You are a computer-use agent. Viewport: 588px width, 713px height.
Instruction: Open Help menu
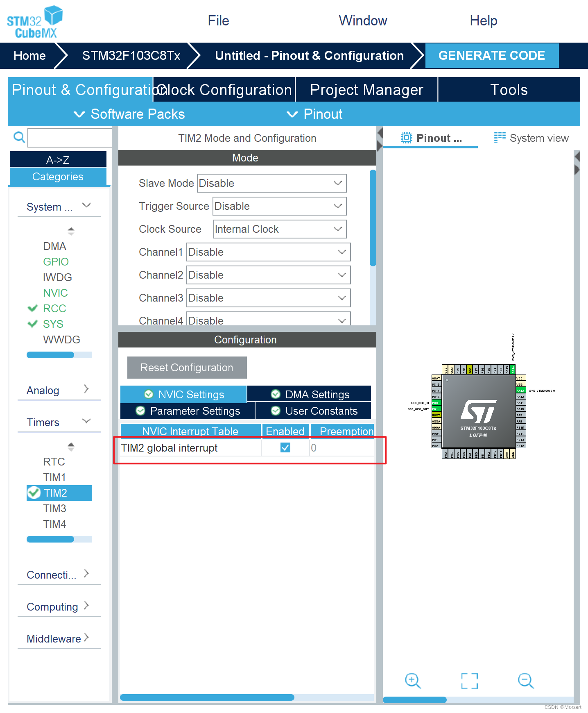[484, 20]
